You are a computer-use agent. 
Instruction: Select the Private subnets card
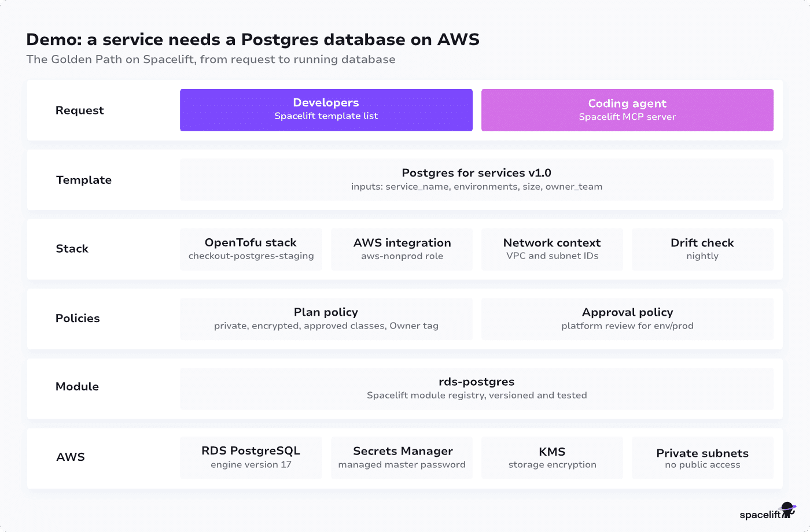click(x=702, y=458)
